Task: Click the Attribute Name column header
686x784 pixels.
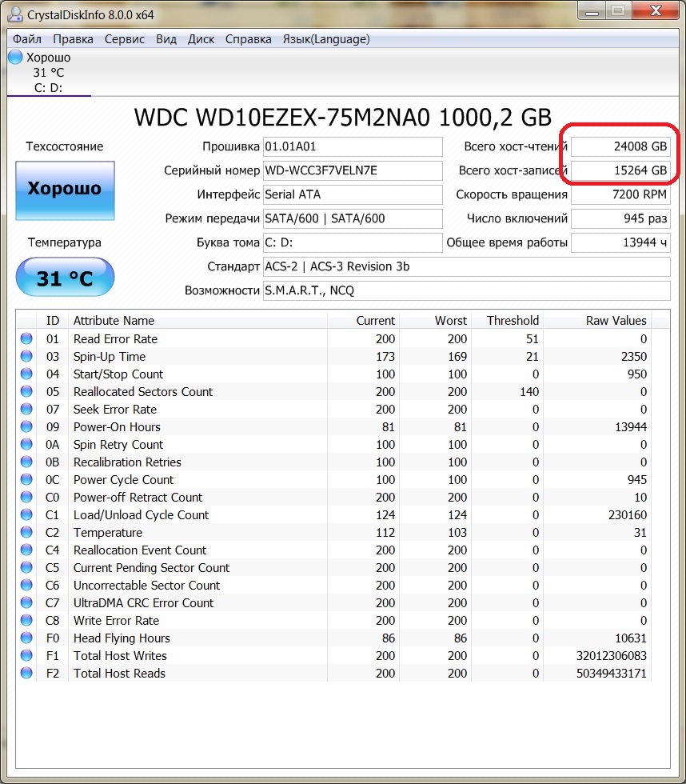Action: pyautogui.click(x=198, y=321)
